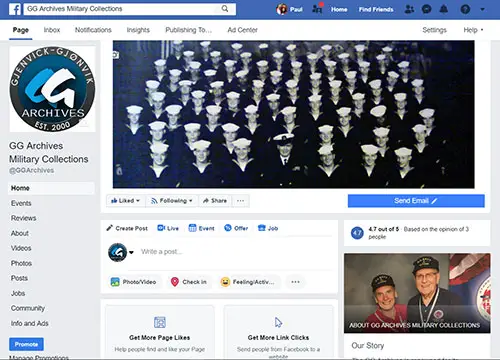500x360 pixels.
Task: Expand the account menu arrow
Action: (x=482, y=9)
